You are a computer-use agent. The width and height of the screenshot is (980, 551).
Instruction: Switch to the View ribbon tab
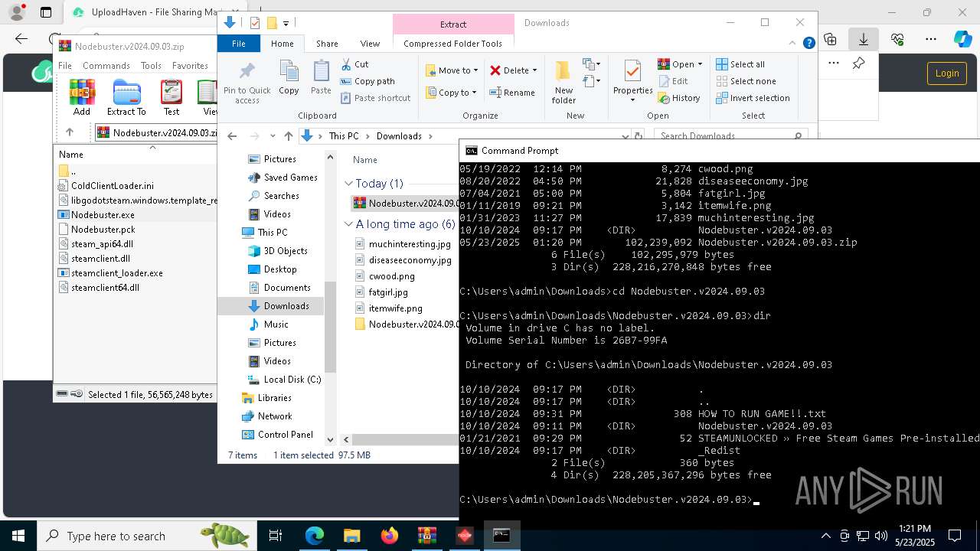pyautogui.click(x=370, y=44)
